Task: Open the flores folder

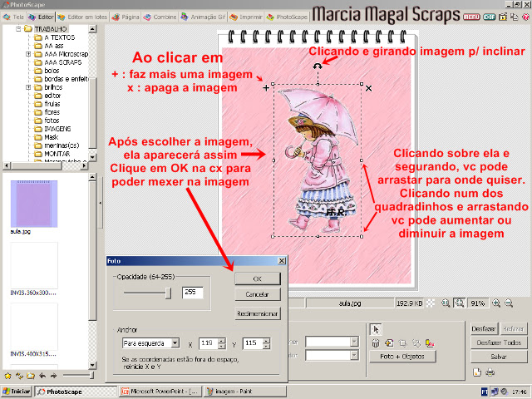Action: 47,112
